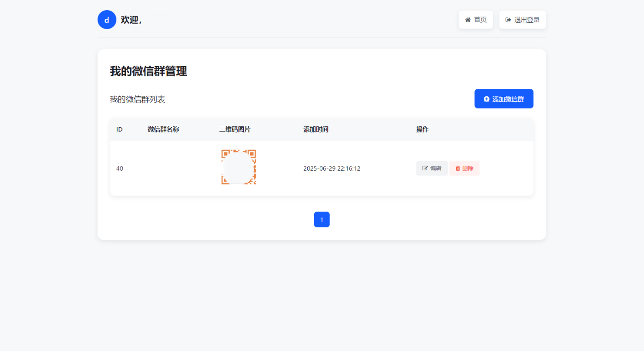Click the 微信群名称 column header
The height and width of the screenshot is (351, 644).
[163, 130]
